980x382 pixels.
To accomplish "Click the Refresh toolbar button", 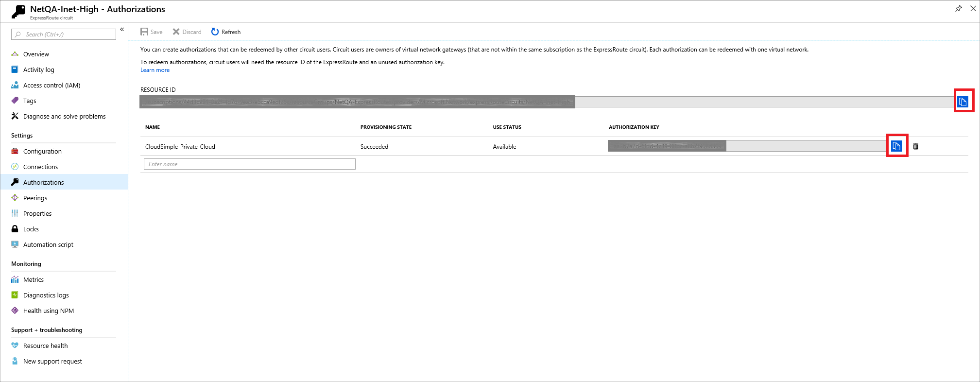I will point(226,32).
